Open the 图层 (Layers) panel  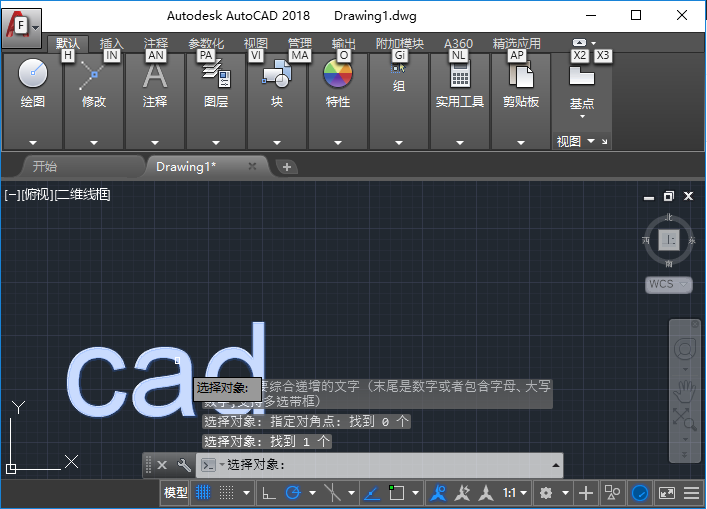point(216,83)
